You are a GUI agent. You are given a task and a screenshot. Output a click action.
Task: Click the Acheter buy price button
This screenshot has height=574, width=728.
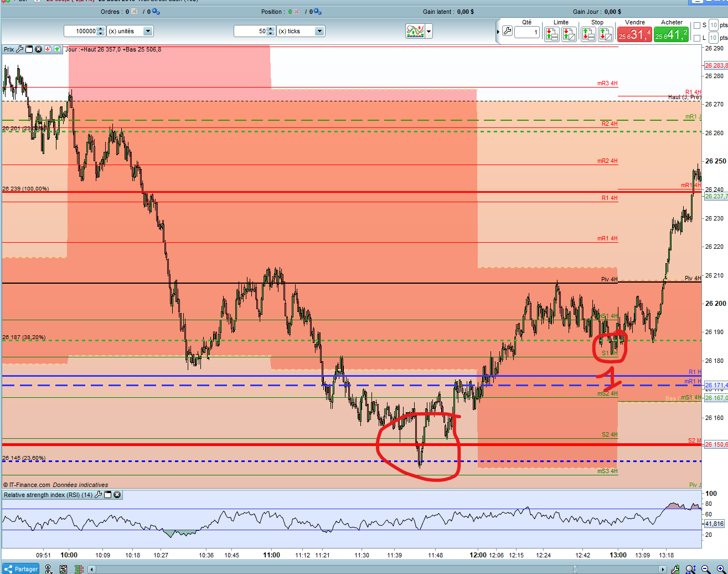671,34
